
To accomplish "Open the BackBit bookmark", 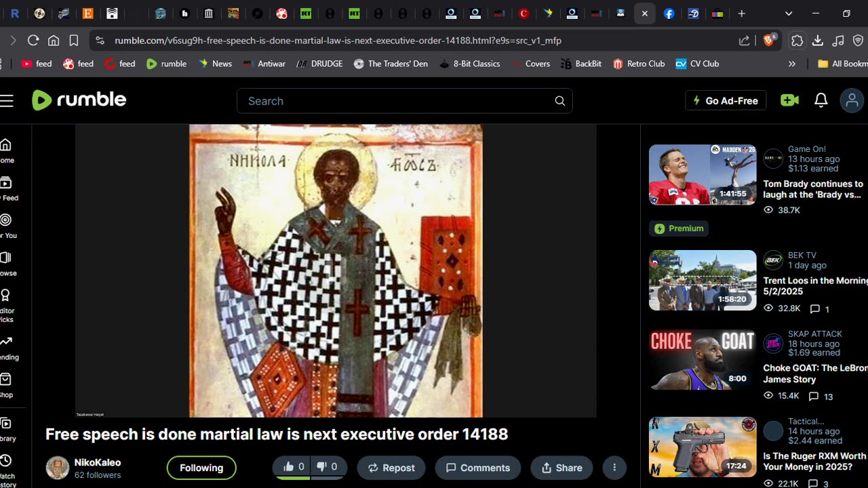I will coord(581,64).
